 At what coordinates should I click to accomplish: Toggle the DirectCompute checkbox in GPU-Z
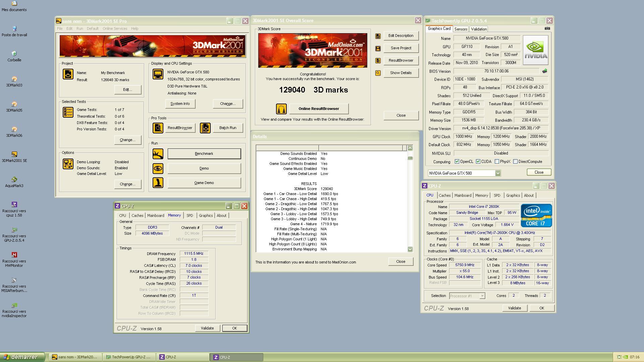(515, 162)
